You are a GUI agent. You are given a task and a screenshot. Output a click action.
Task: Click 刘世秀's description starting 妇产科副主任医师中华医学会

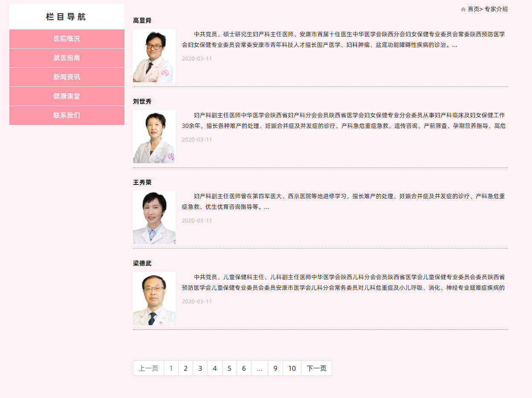(x=344, y=120)
